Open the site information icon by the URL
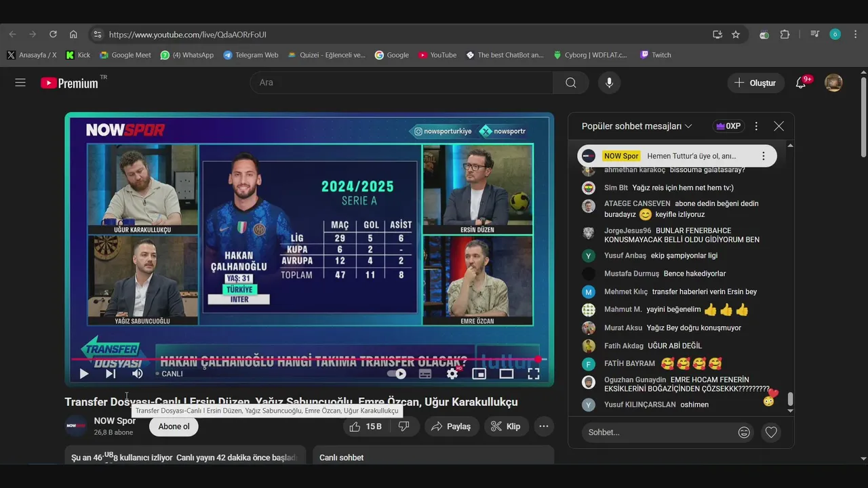868x488 pixels. pyautogui.click(x=97, y=35)
